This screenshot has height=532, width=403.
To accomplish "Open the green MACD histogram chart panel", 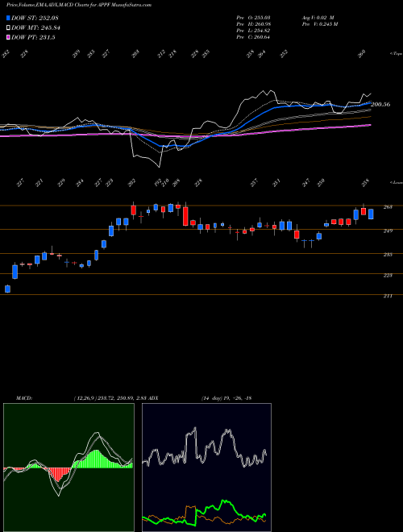I will 69,468.
